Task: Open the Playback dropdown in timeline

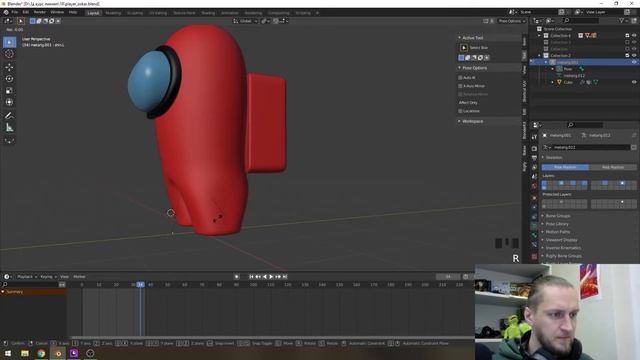Action: (x=27, y=277)
